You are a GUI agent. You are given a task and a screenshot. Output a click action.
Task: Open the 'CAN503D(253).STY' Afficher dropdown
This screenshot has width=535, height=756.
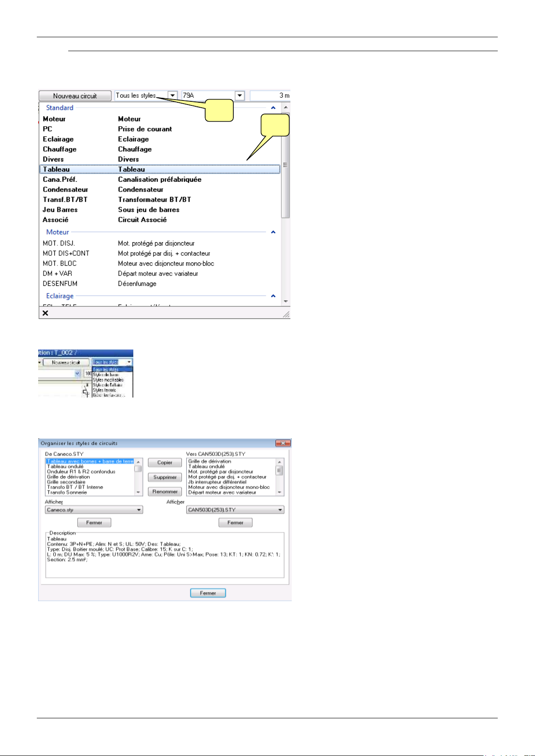pyautogui.click(x=235, y=510)
